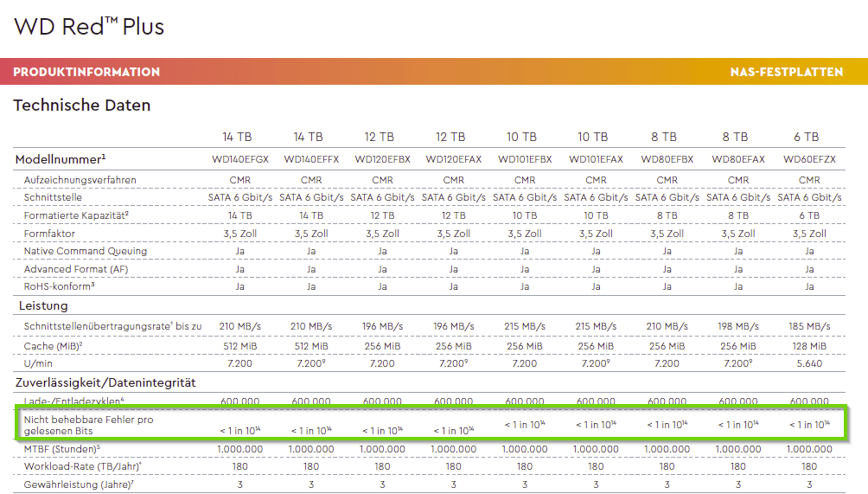Click model number WD80EFBX
The image size is (868, 494).
(x=667, y=159)
